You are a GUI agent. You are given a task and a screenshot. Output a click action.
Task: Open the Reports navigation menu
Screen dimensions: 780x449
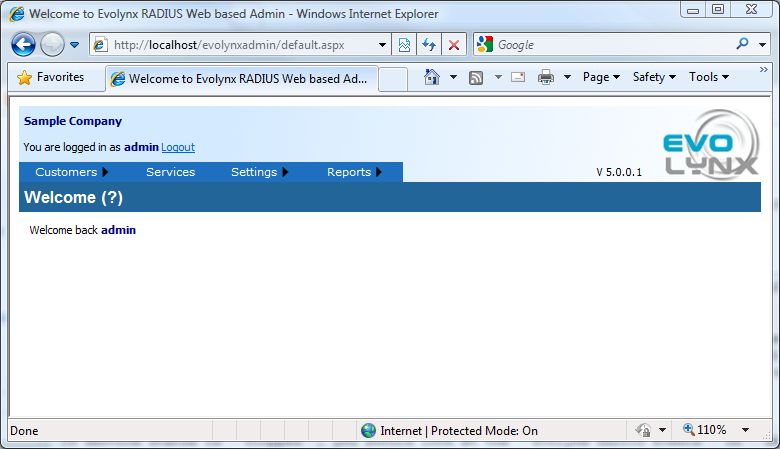[x=354, y=172]
